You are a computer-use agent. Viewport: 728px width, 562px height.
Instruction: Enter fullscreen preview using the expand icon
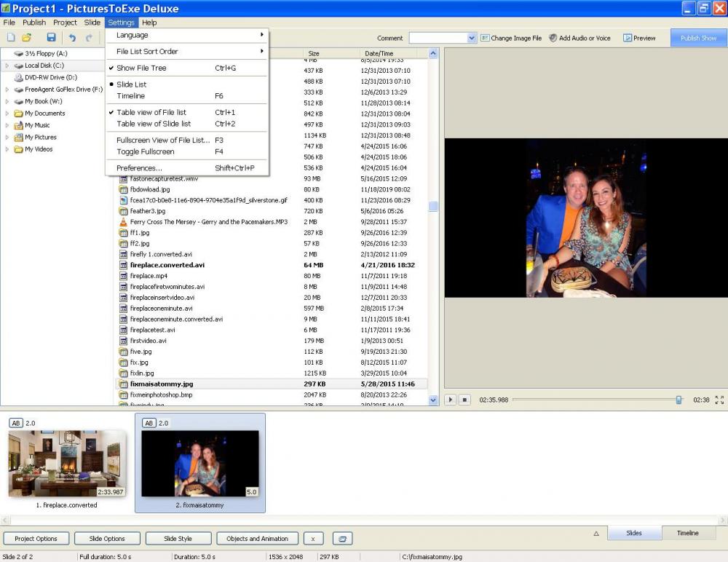719,400
